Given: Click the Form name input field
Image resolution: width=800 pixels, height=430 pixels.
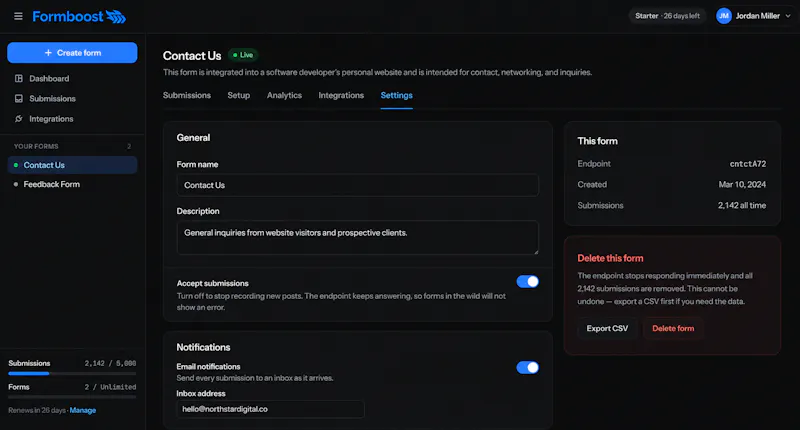Looking at the screenshot, I should click(x=357, y=185).
